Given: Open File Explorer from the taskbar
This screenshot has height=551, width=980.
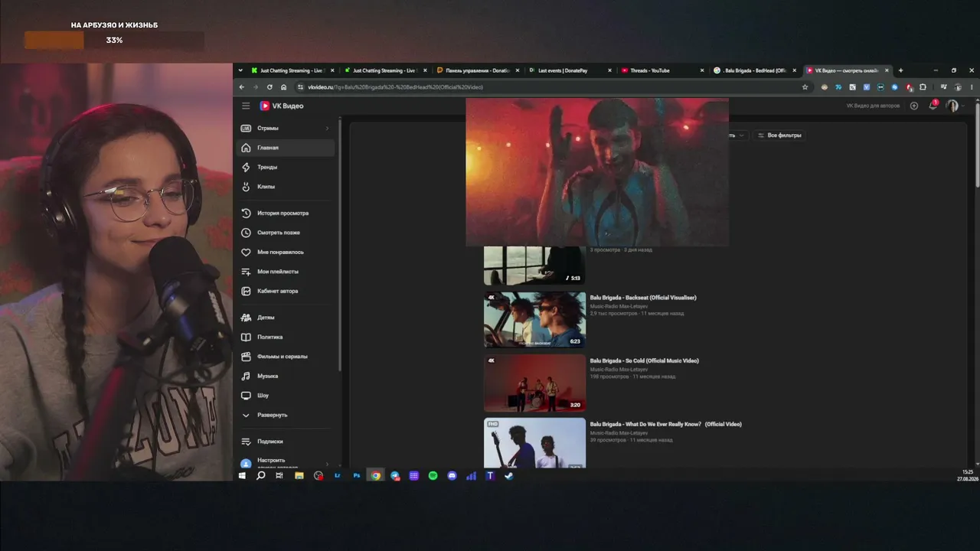Looking at the screenshot, I should [299, 476].
